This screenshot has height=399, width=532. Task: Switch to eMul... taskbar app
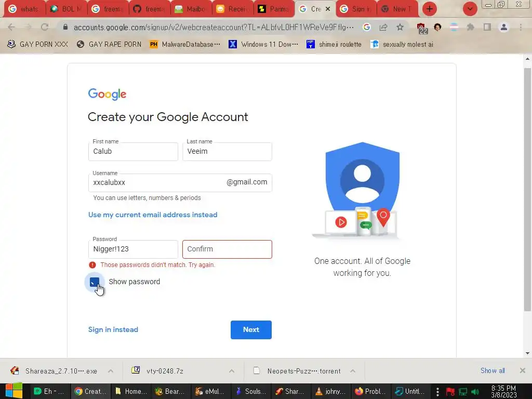(x=210, y=391)
